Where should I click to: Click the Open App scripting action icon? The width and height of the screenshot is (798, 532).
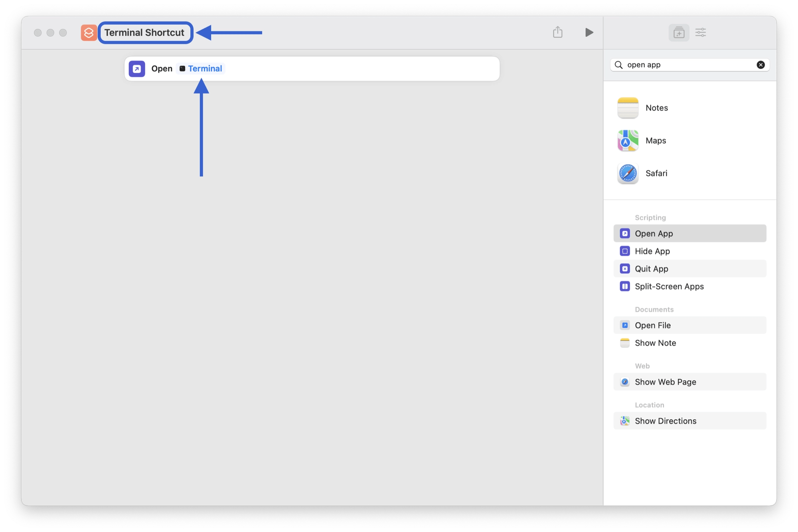[x=624, y=233]
